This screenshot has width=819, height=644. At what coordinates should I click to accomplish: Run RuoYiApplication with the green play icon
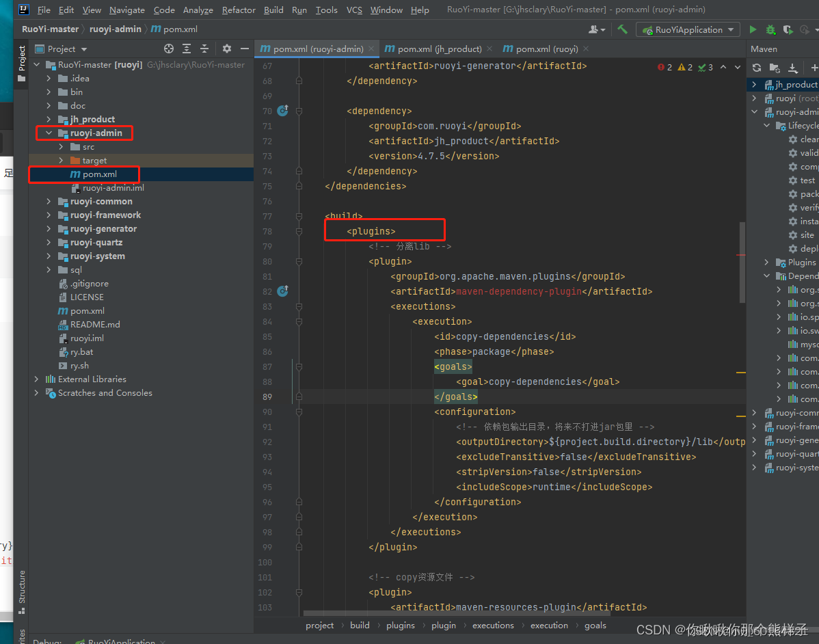(x=753, y=30)
